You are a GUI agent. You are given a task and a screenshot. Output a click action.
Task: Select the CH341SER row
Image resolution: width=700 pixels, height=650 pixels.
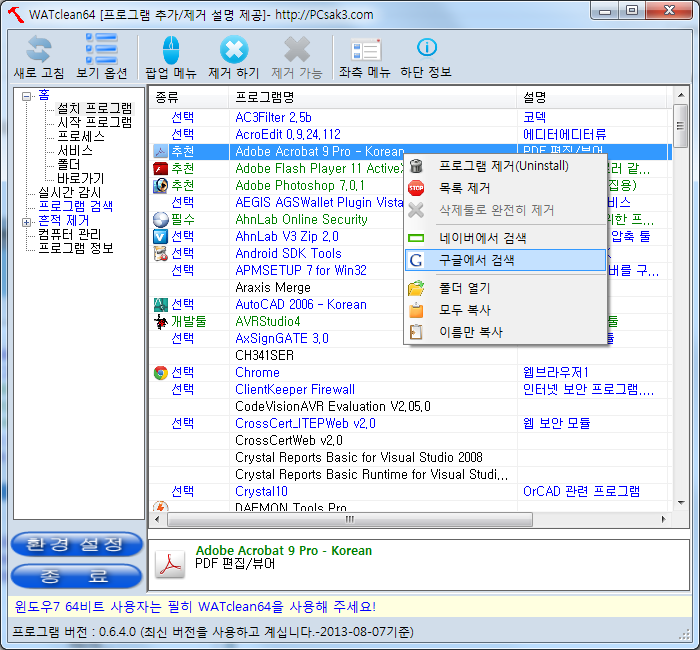pyautogui.click(x=410, y=355)
